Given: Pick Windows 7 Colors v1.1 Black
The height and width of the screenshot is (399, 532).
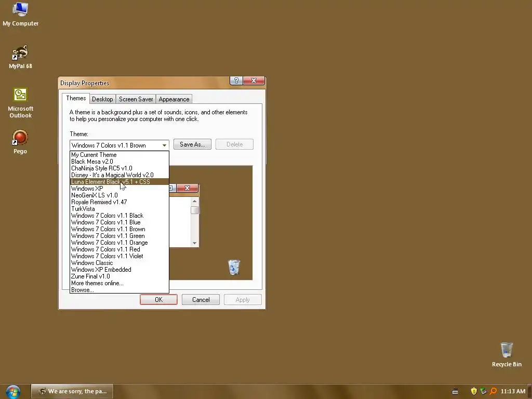Looking at the screenshot, I should (119, 216).
